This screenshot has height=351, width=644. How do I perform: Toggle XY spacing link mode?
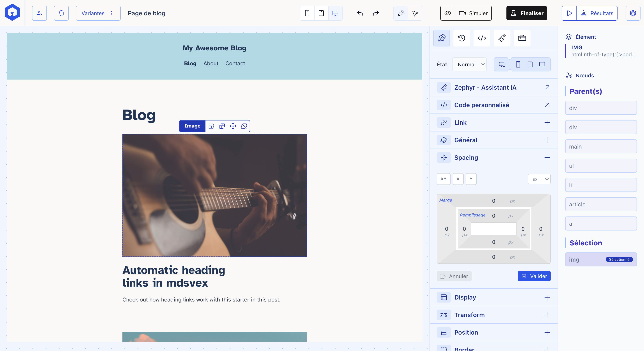point(443,179)
